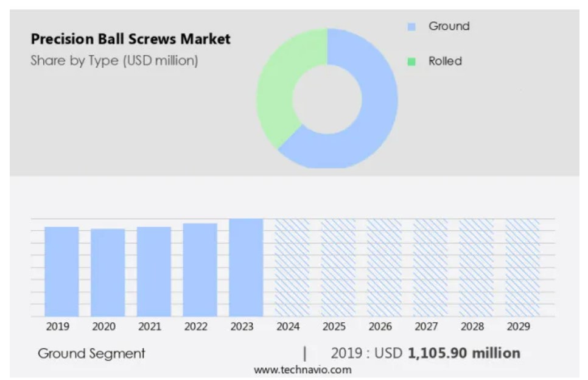Click the 2019 solid bar
Screen dimensions: 588x380
tap(61, 271)
